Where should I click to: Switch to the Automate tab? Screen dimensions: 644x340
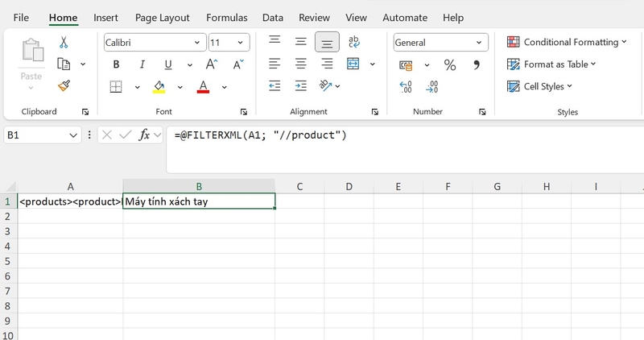tap(405, 18)
